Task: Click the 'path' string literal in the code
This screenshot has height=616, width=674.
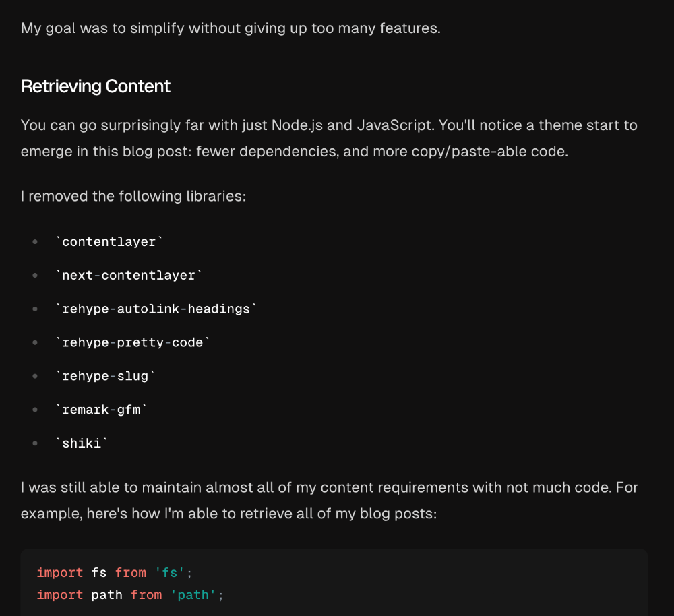Action: tap(193, 595)
